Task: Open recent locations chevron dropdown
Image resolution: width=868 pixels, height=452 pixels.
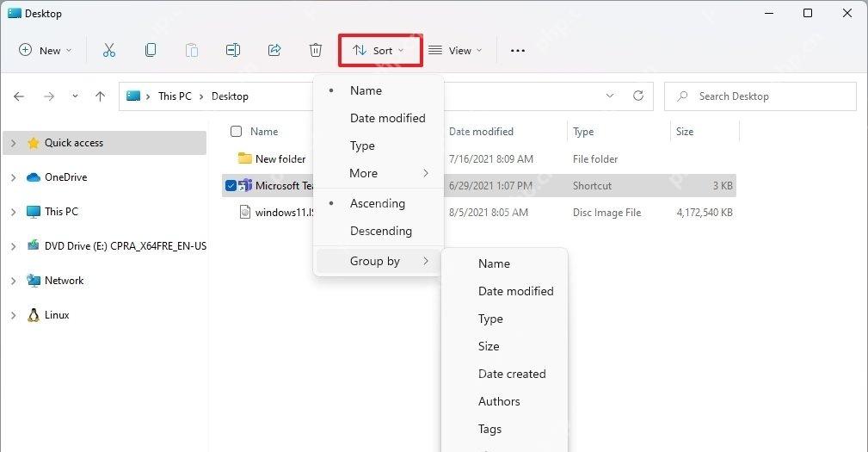Action: tap(75, 96)
